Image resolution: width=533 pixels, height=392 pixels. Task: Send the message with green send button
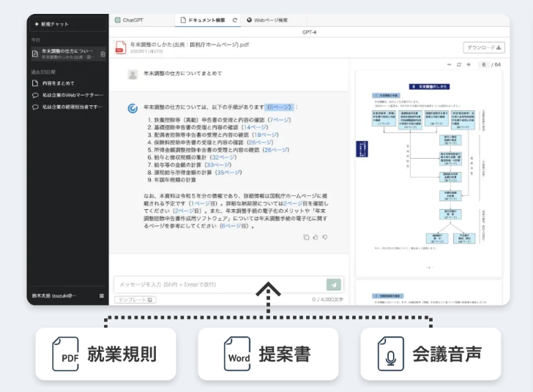click(x=333, y=284)
